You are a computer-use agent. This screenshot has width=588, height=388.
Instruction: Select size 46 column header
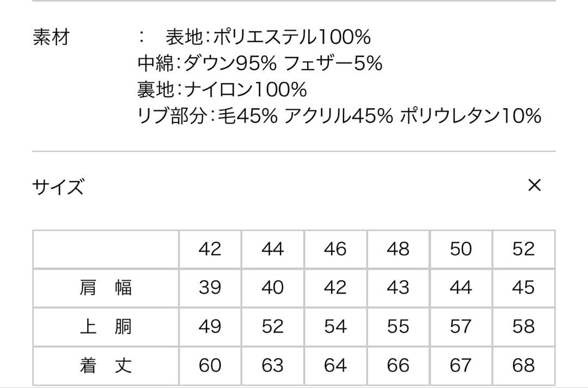[x=335, y=249]
